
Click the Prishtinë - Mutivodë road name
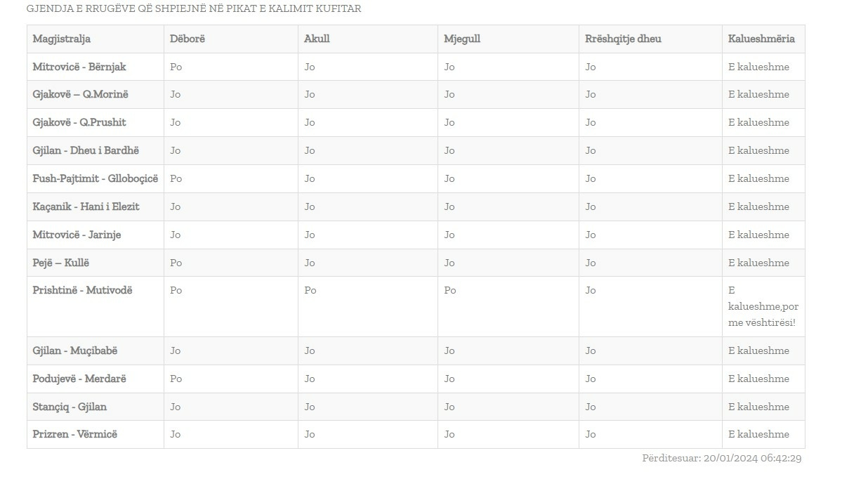(82, 291)
